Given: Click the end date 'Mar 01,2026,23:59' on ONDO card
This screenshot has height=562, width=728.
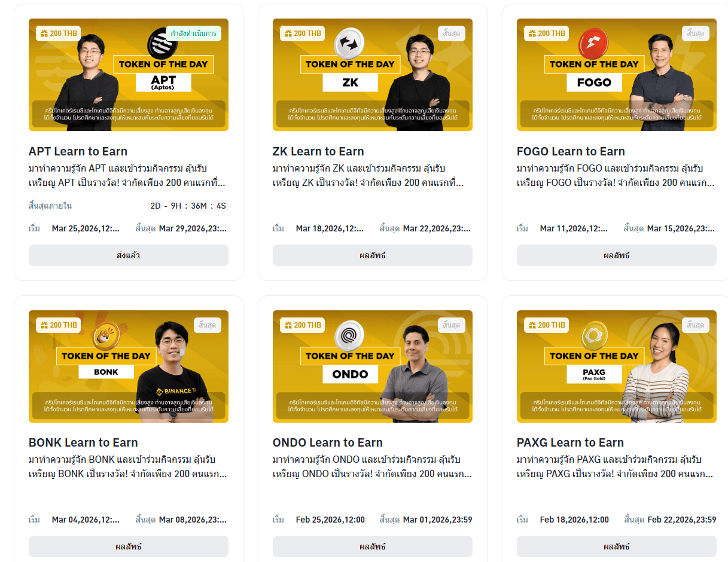Looking at the screenshot, I should (437, 520).
